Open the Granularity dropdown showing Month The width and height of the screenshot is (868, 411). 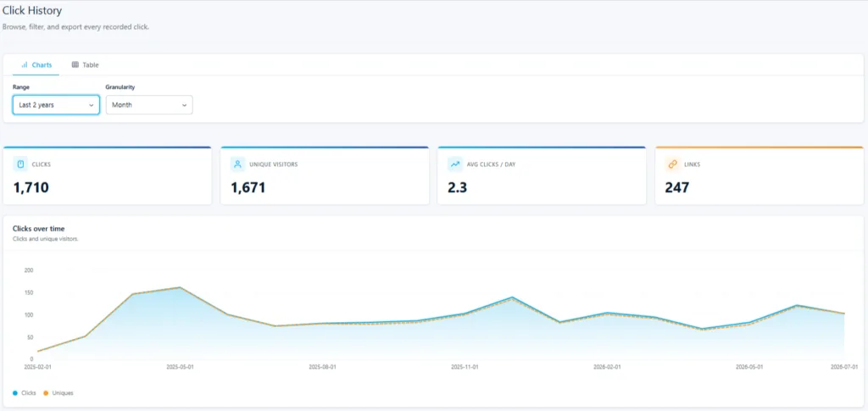click(149, 104)
